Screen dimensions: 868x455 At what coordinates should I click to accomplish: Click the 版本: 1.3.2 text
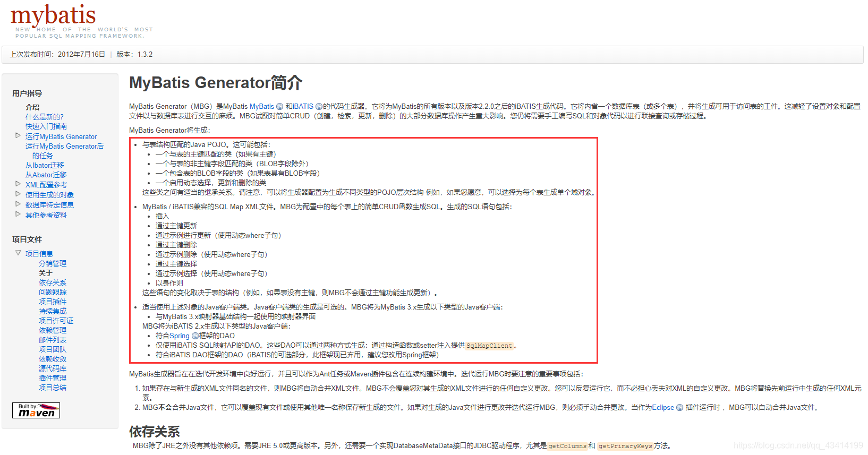[134, 55]
